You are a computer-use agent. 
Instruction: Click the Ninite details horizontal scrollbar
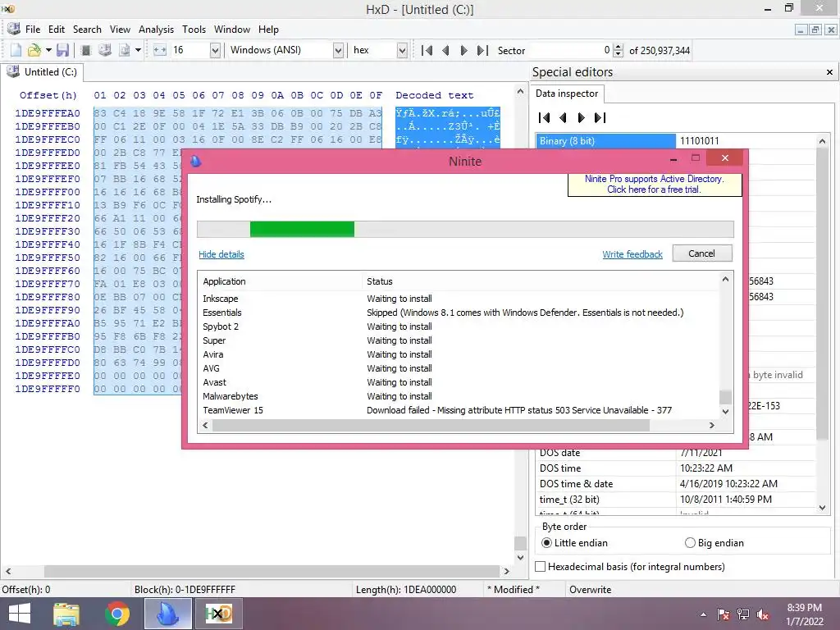point(431,426)
